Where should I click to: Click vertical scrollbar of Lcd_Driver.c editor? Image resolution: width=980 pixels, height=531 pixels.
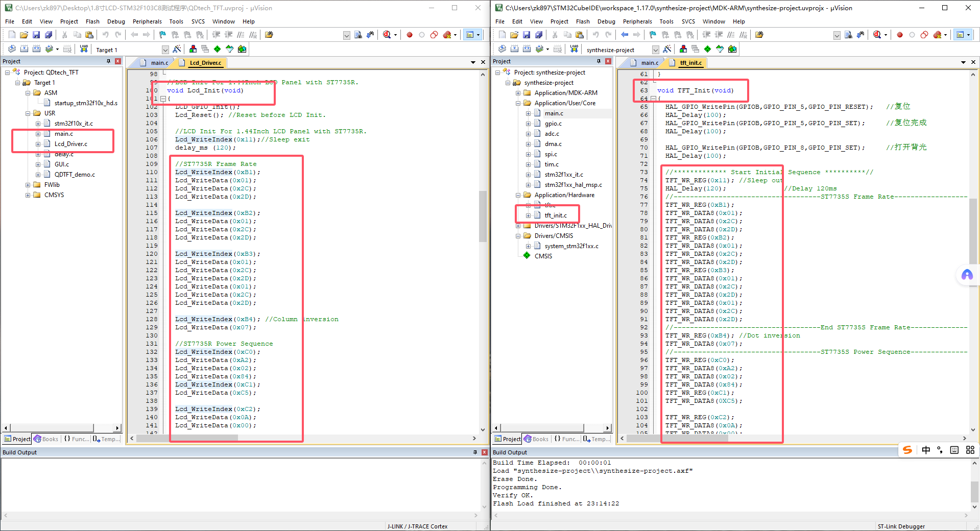pos(483,216)
